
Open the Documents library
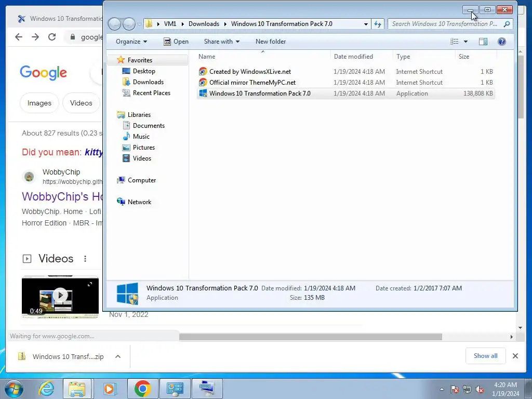149,126
